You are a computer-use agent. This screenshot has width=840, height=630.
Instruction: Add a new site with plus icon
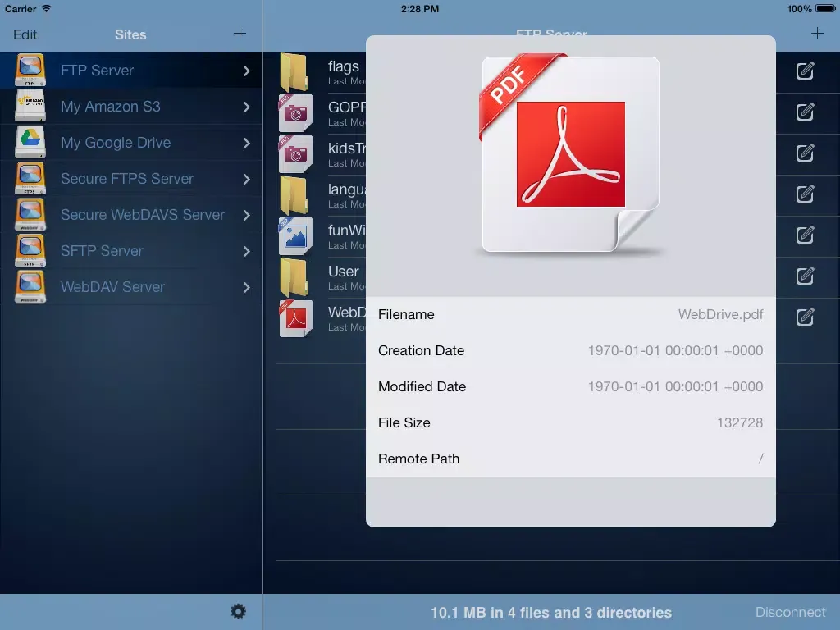pyautogui.click(x=240, y=34)
